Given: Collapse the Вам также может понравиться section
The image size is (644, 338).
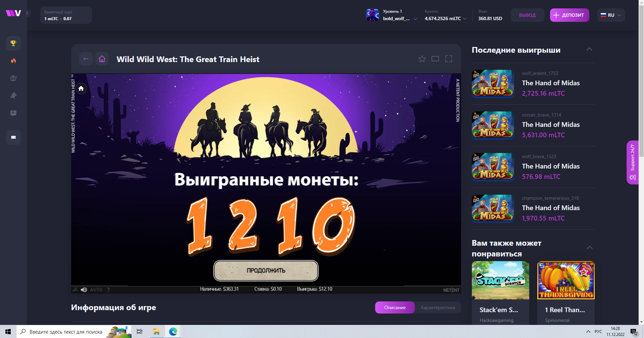Looking at the screenshot, I should (x=590, y=248).
